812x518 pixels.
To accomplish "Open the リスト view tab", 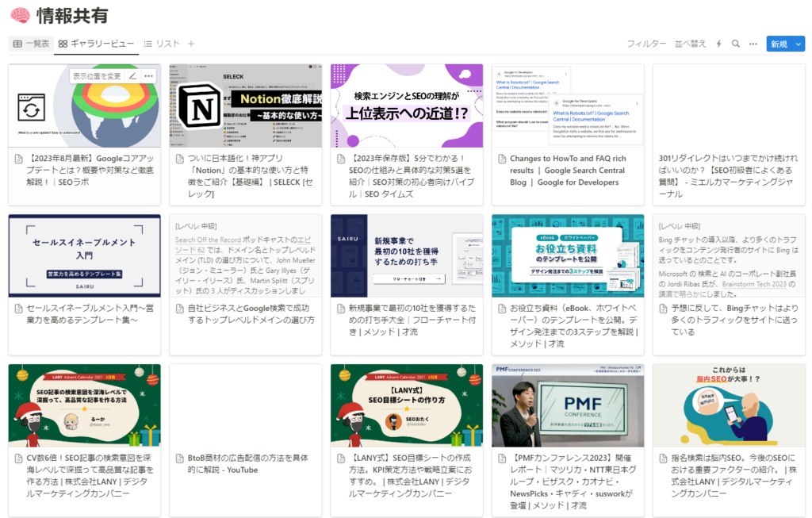I will coord(162,44).
